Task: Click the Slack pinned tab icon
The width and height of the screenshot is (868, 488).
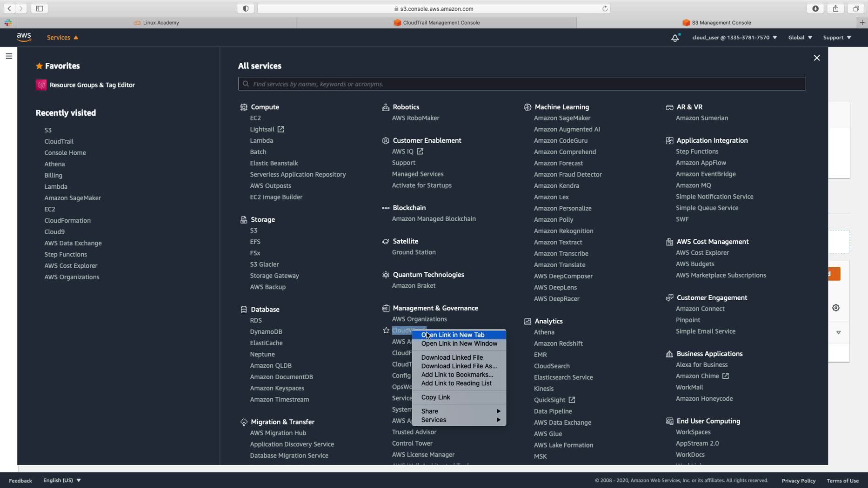Action: pyautogui.click(x=8, y=22)
